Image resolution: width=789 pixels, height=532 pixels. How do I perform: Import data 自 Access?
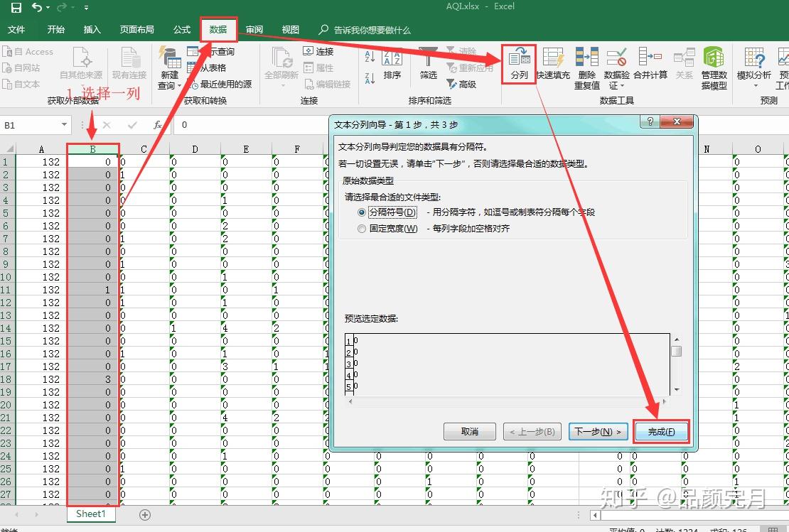(x=28, y=51)
